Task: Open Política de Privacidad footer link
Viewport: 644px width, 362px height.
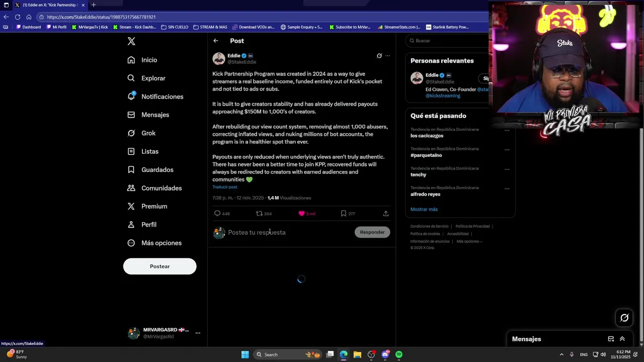Action: (472, 226)
